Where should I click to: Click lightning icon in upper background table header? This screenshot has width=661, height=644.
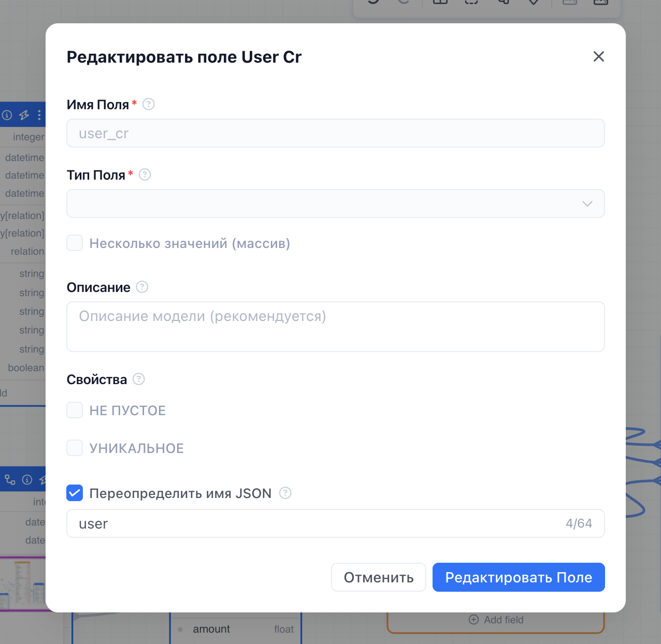click(x=24, y=115)
